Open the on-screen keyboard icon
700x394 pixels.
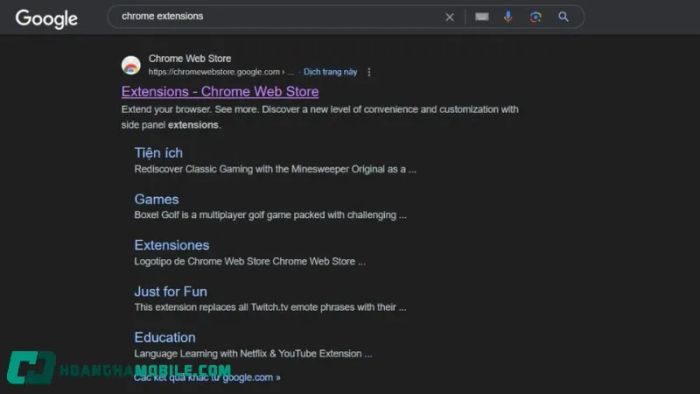point(482,17)
